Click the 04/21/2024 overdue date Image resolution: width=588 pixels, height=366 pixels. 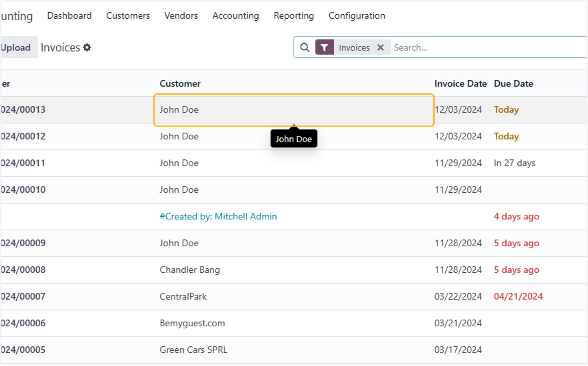(518, 296)
